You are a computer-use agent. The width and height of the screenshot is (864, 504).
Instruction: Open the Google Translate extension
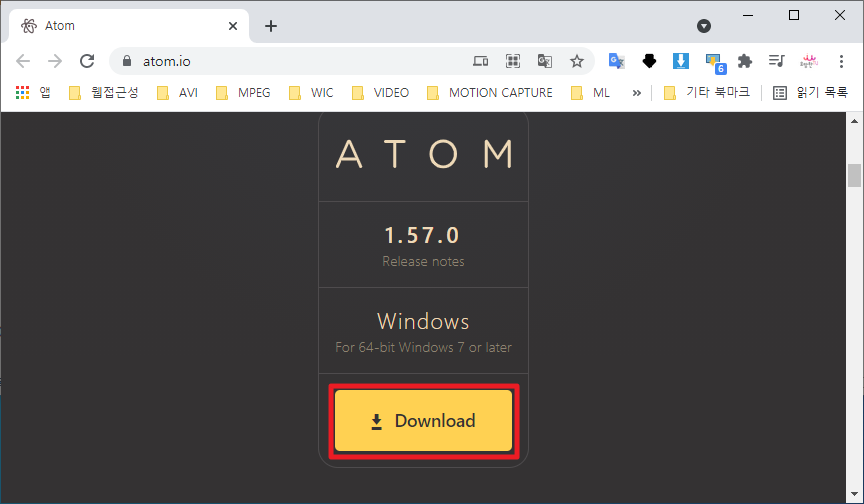pyautogui.click(x=617, y=61)
